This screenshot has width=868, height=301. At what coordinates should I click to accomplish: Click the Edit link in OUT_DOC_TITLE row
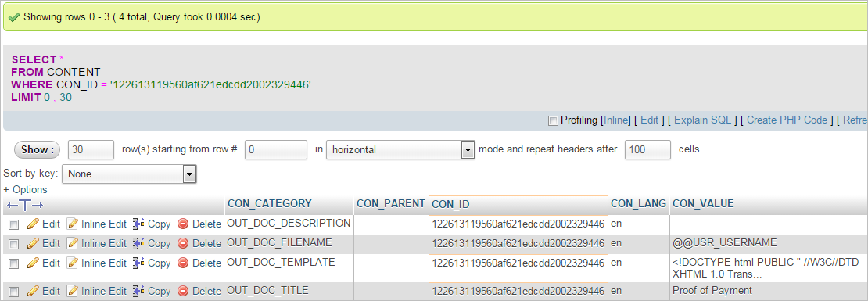pos(51,291)
